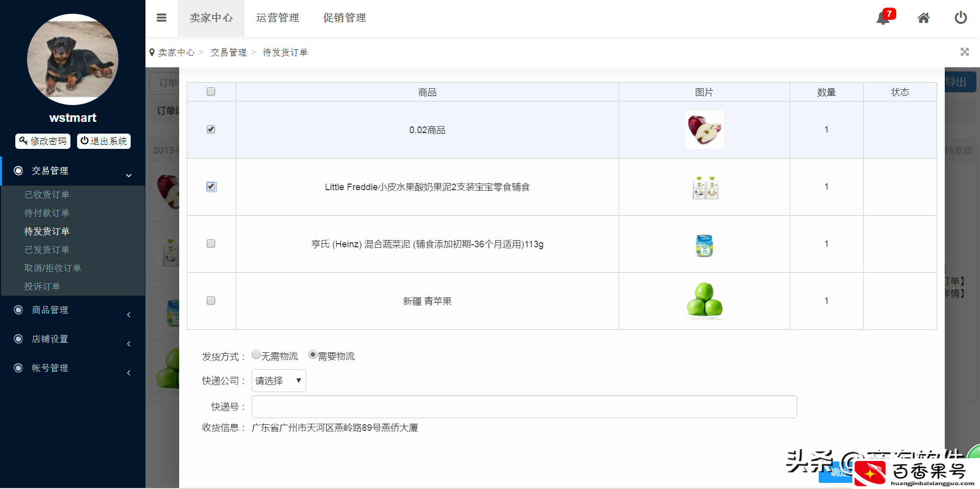Open 取消/拒收订单 in the sidebar
This screenshot has height=489, width=980.
click(53, 268)
